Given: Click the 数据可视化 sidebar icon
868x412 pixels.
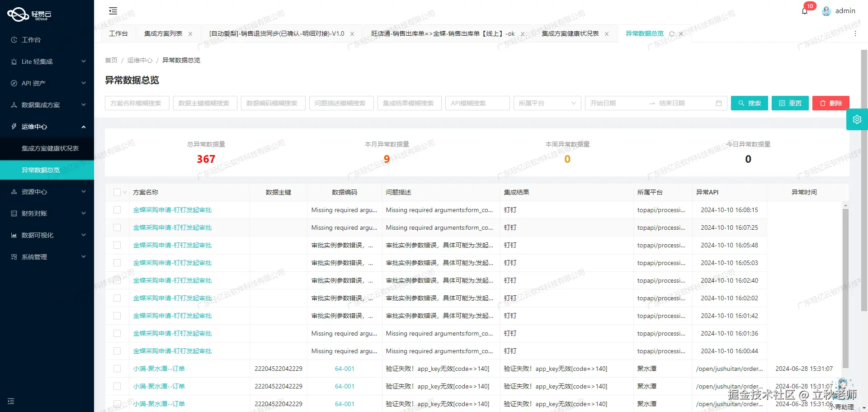Looking at the screenshot, I should pyautogui.click(x=14, y=235).
